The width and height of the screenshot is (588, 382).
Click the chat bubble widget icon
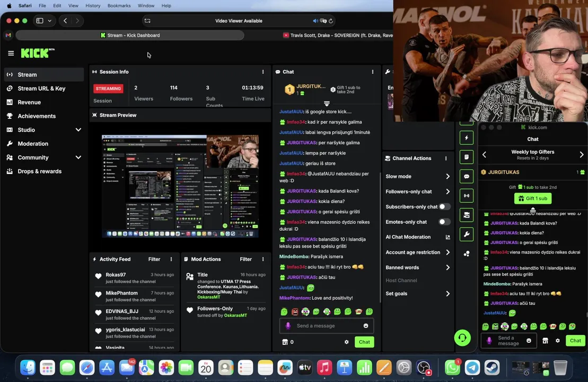[466, 176]
